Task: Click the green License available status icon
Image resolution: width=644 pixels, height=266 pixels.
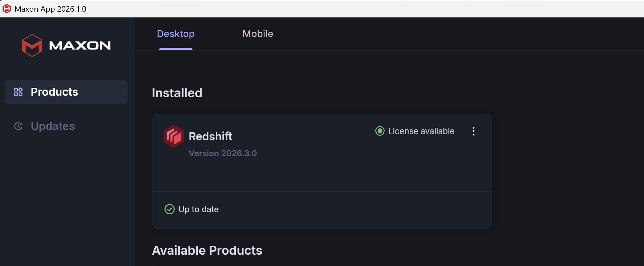Action: point(380,131)
